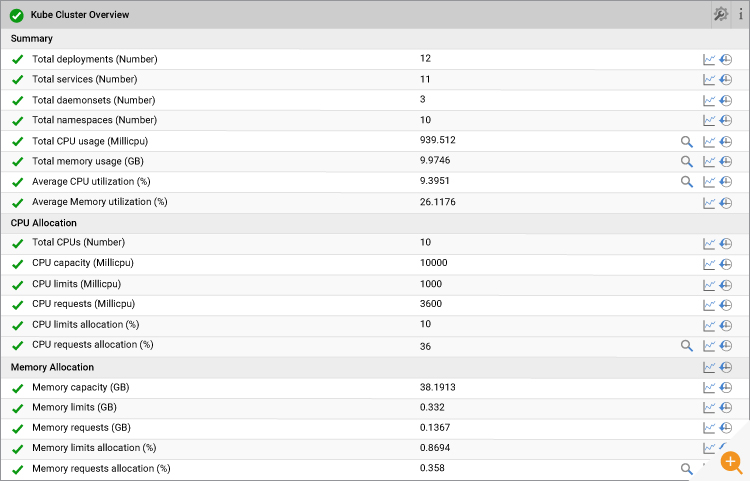Click magnifier icon for CPU requests allocation
This screenshot has width=750, height=481.
(x=686, y=346)
